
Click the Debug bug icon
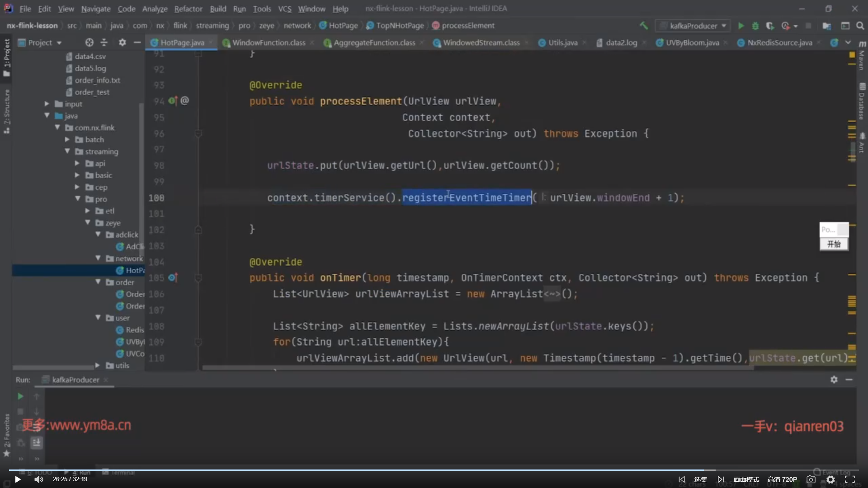(755, 26)
